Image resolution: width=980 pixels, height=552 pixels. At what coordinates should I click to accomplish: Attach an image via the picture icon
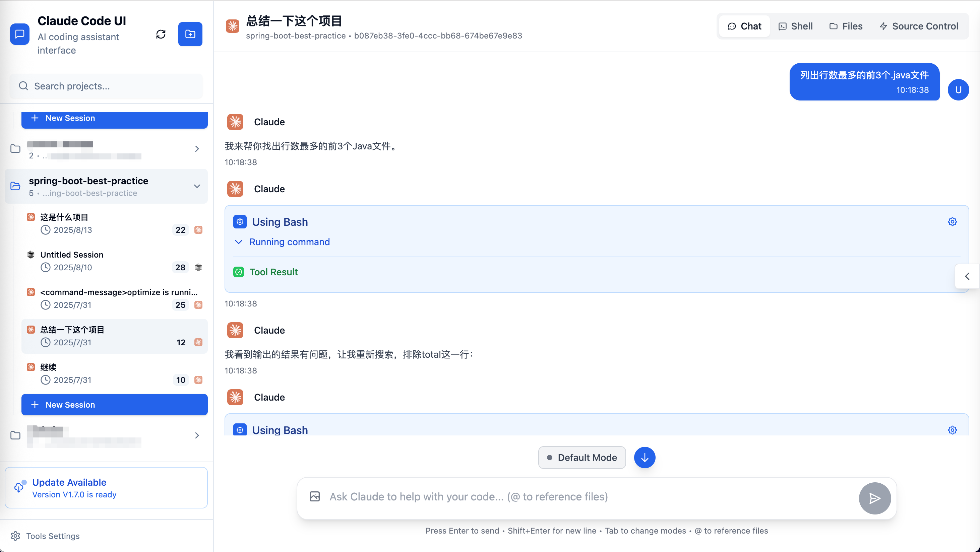pyautogui.click(x=315, y=496)
